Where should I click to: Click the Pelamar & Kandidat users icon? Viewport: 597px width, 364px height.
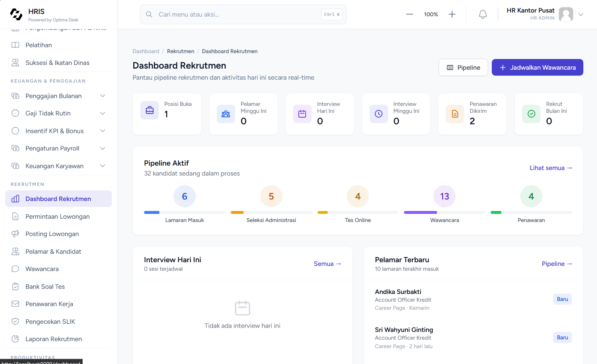[15, 252]
